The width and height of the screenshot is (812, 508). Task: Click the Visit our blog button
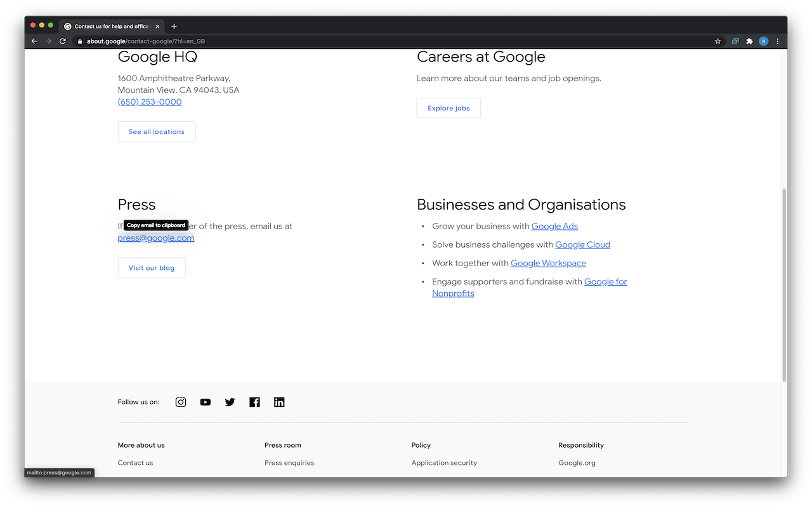[152, 268]
